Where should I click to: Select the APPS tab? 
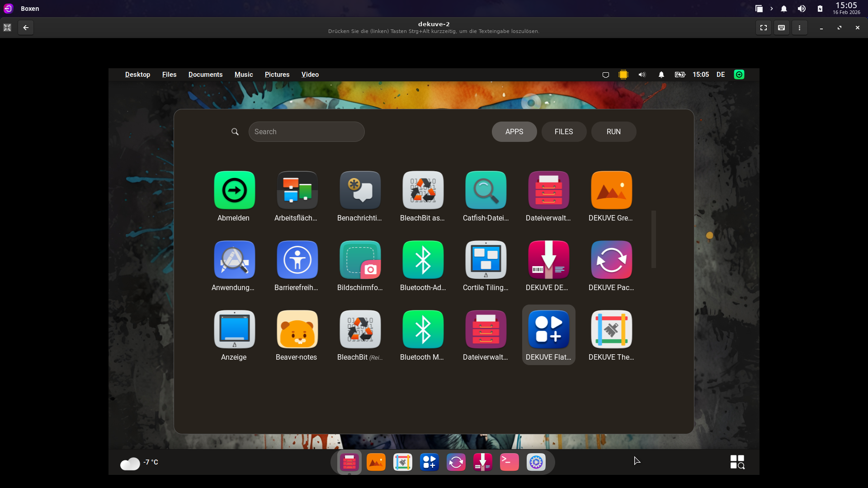[514, 131]
